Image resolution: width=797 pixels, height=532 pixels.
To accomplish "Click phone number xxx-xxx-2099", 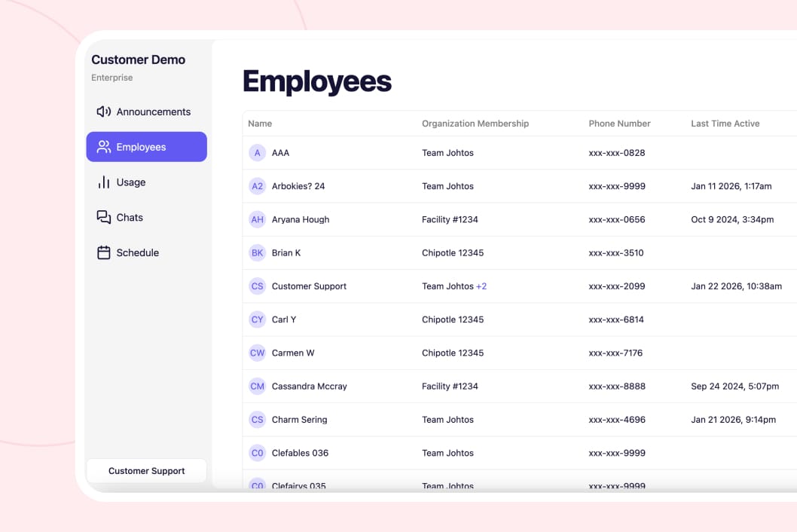I will point(617,286).
